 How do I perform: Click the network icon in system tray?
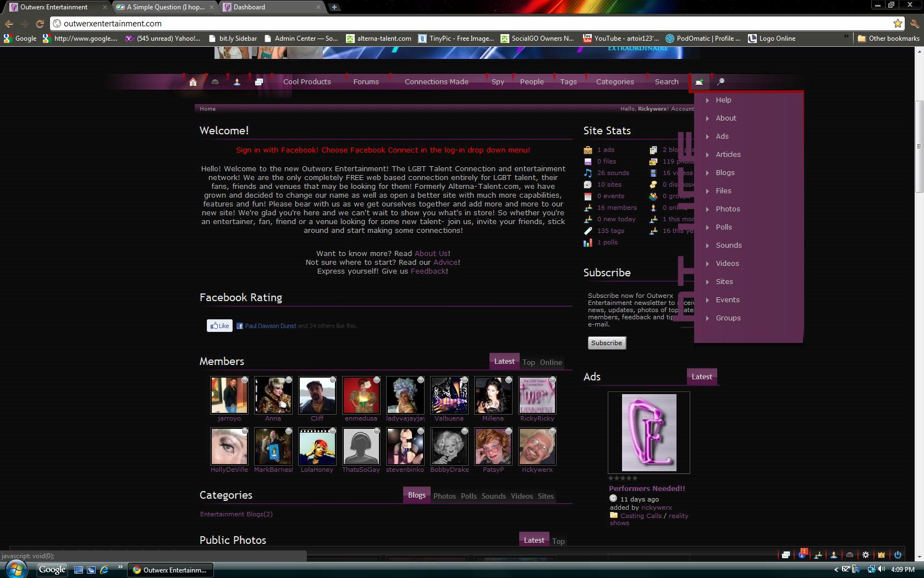(871, 569)
